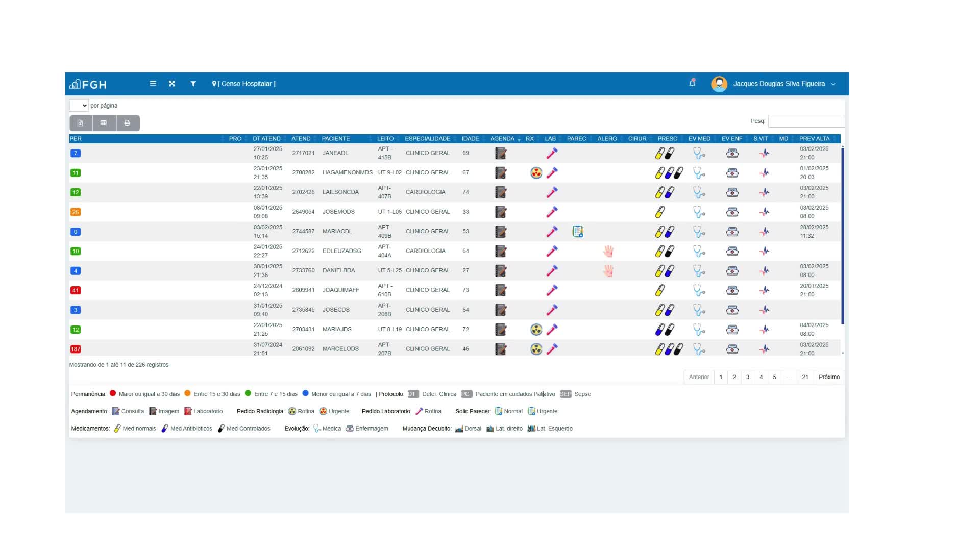Sort table by PACIENTE column header
The image size is (980, 551).
336,139
